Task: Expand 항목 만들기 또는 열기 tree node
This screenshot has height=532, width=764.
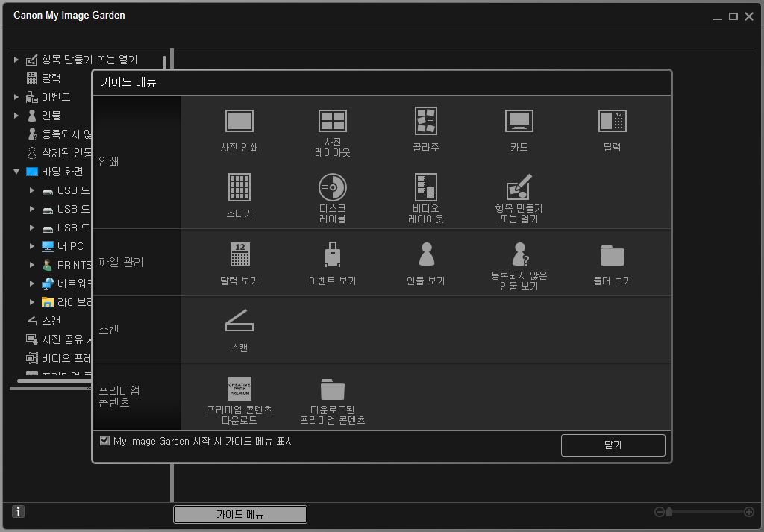Action: click(x=16, y=60)
